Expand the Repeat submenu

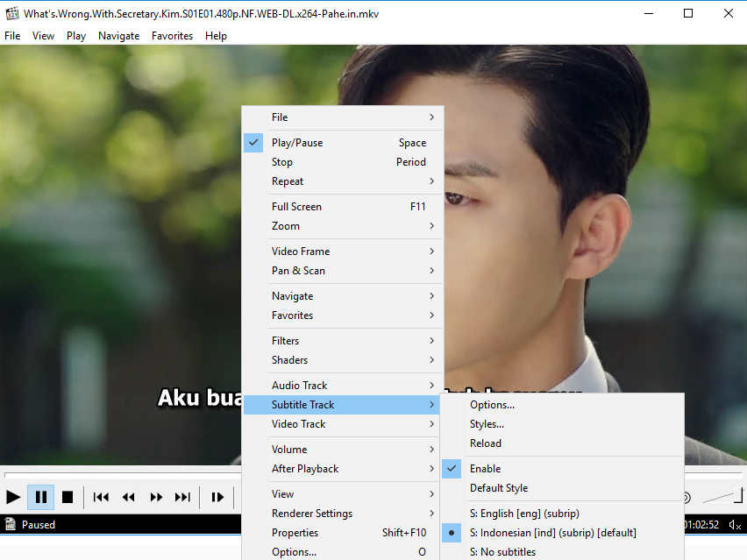pyautogui.click(x=343, y=181)
